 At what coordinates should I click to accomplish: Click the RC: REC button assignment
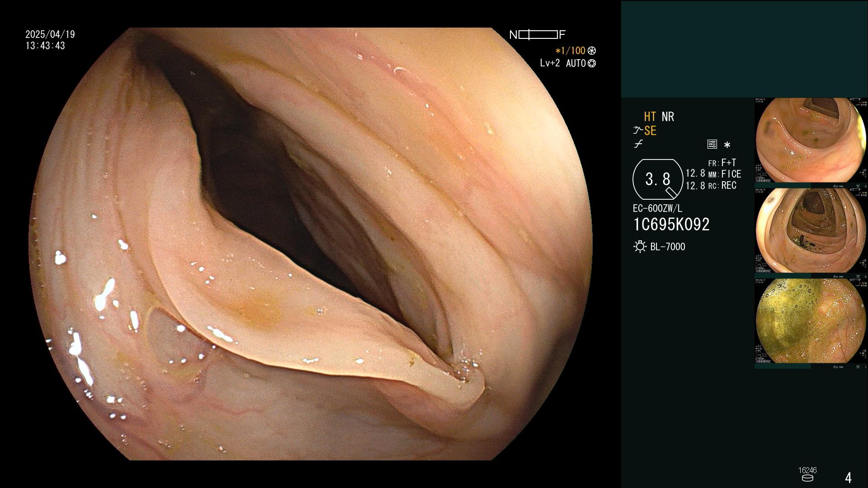722,185
